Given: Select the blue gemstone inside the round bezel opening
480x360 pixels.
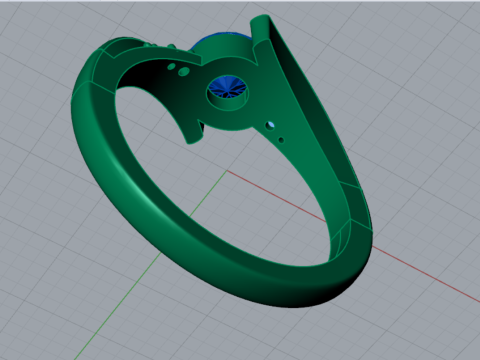Looking at the screenshot, I should (x=228, y=88).
